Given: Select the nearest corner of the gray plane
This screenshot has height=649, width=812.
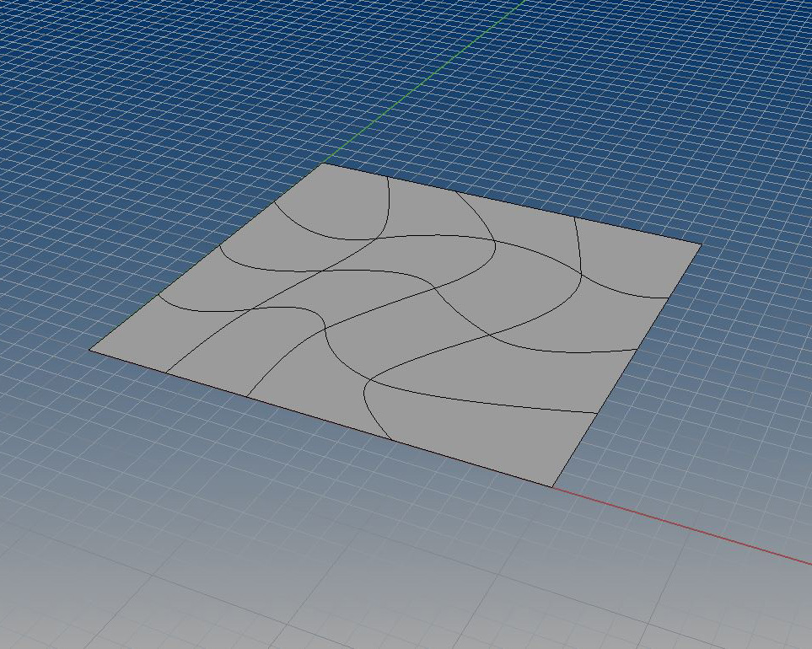Looking at the screenshot, I should (552, 486).
